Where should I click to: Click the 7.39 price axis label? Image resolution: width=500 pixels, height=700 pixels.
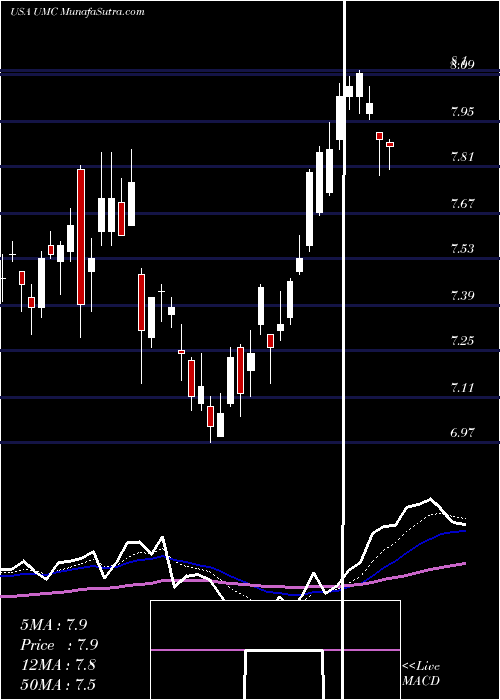pos(463,295)
